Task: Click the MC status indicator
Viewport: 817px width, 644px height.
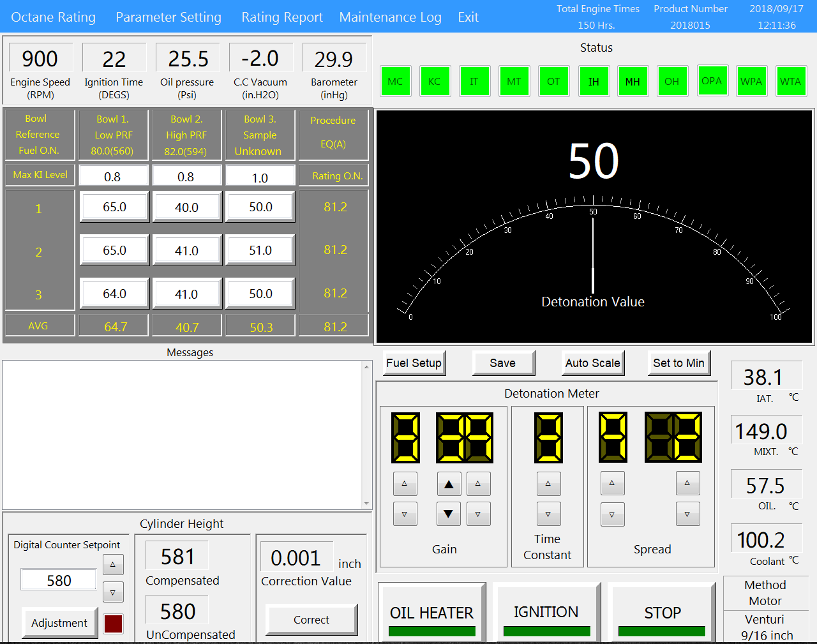Action: coord(396,81)
